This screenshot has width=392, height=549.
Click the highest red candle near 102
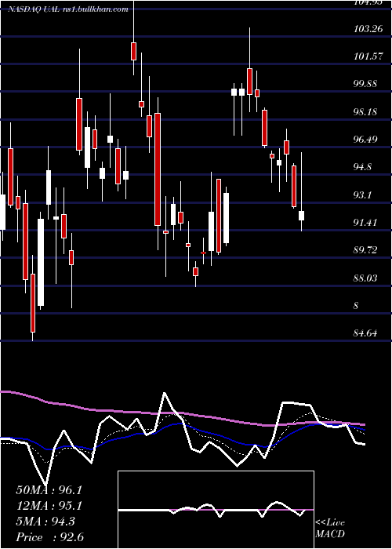133,51
